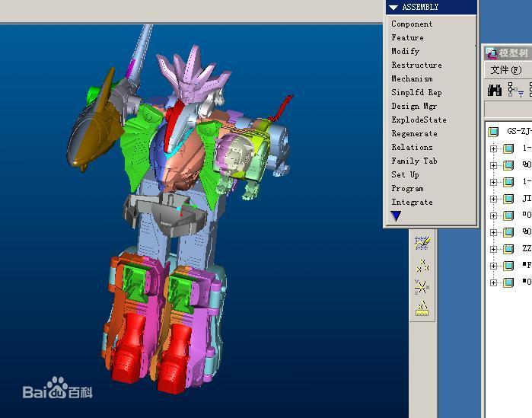Screen dimensions: 532x418
Task: Choose Family Tab from the menu
Action: pos(414,161)
